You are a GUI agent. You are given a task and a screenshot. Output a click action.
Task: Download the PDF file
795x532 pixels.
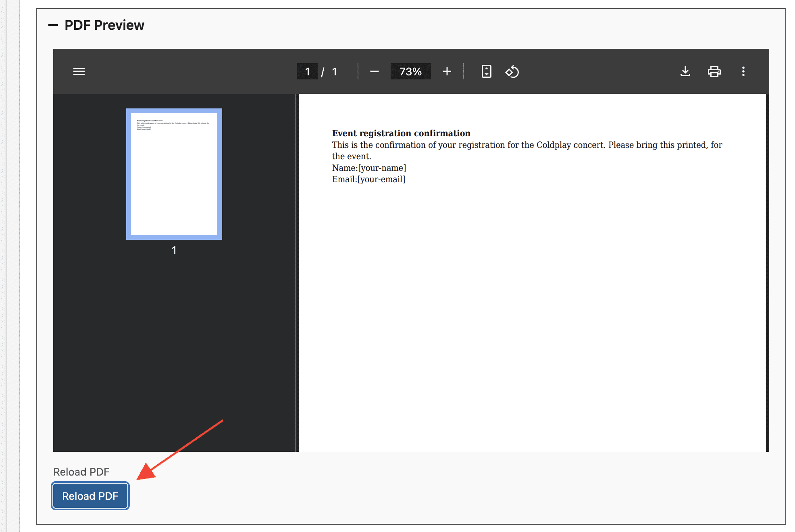[685, 72]
